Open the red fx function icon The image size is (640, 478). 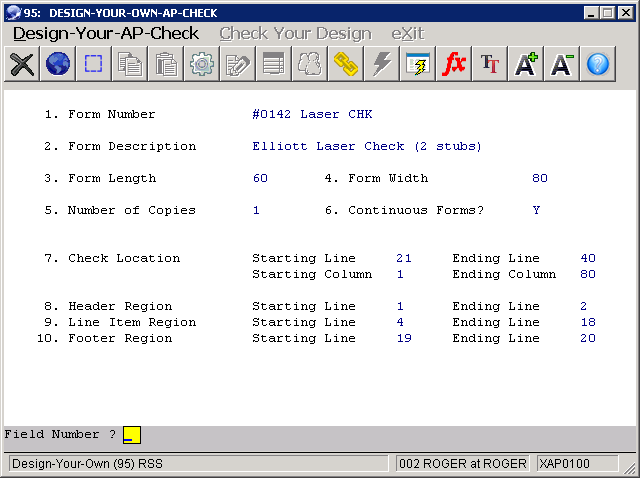pos(453,64)
